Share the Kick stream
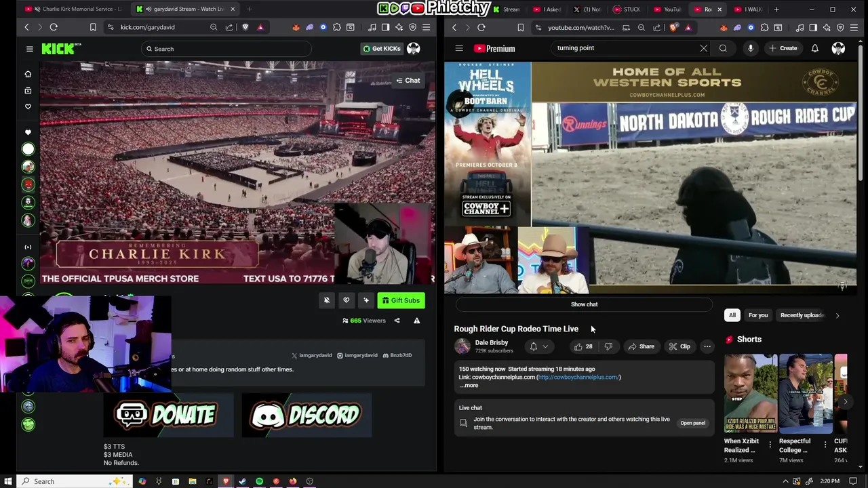The width and height of the screenshot is (868, 488). tap(397, 321)
